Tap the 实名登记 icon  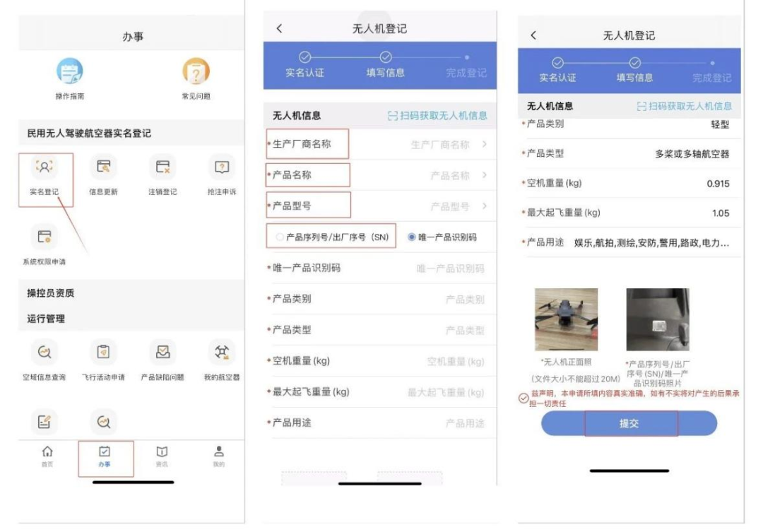pos(45,167)
